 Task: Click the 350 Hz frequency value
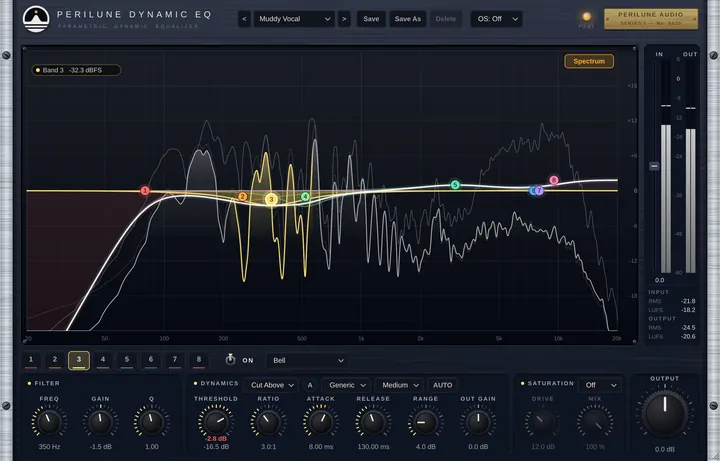[x=49, y=447]
